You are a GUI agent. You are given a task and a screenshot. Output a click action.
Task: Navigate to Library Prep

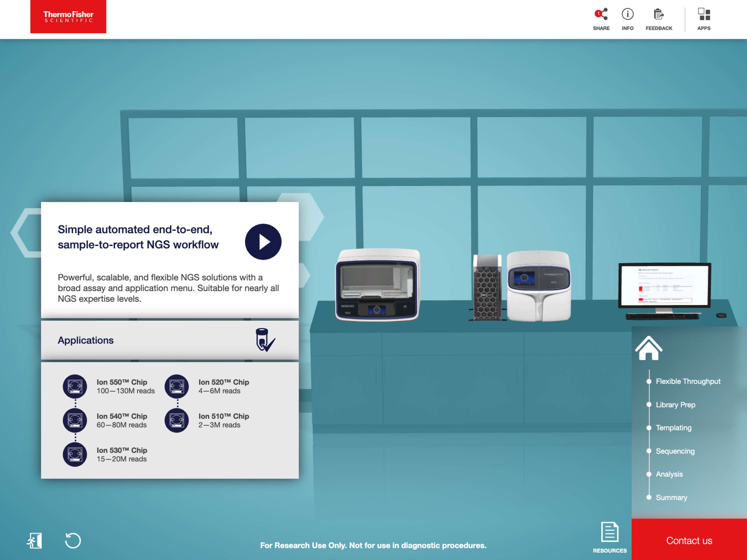tap(675, 405)
